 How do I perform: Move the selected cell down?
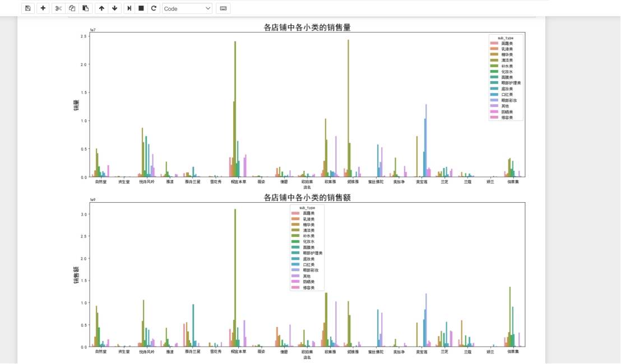pyautogui.click(x=115, y=8)
